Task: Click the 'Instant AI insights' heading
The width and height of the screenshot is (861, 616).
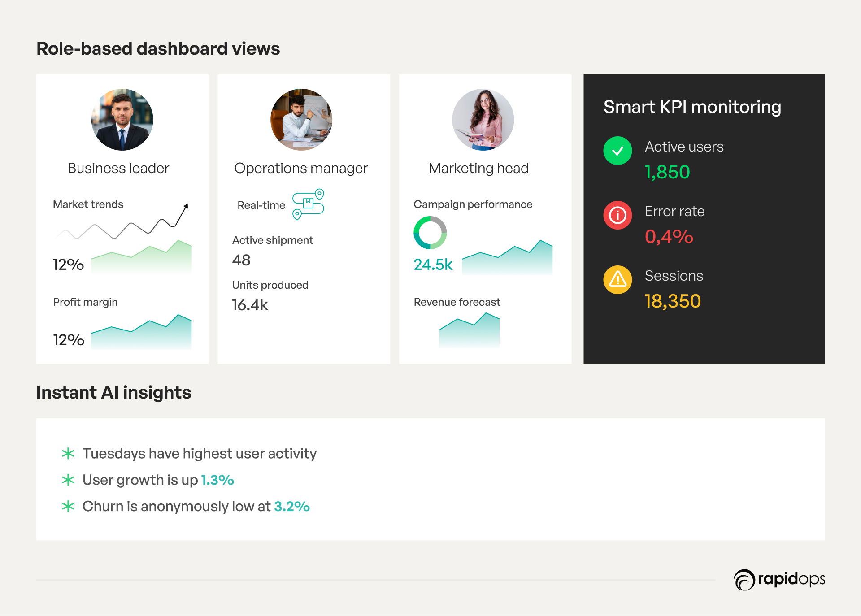Action: [x=114, y=392]
